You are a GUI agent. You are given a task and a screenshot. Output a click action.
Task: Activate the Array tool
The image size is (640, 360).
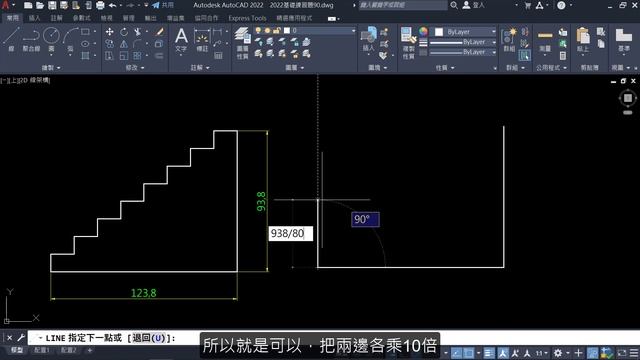(138, 56)
